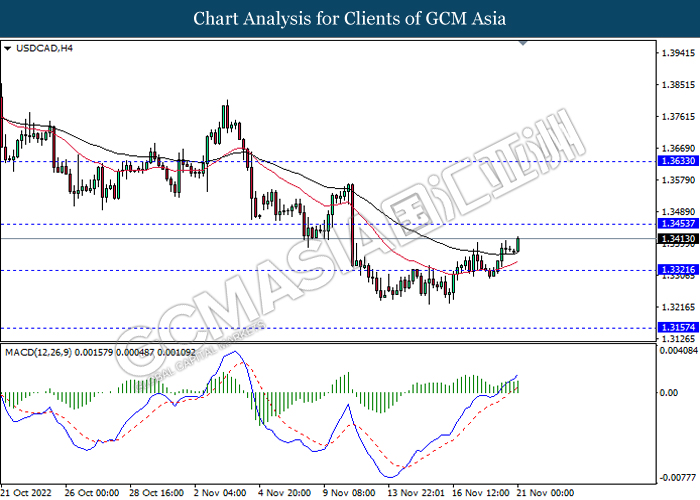Click the 28 Oct 16:00 date label

pos(156,493)
